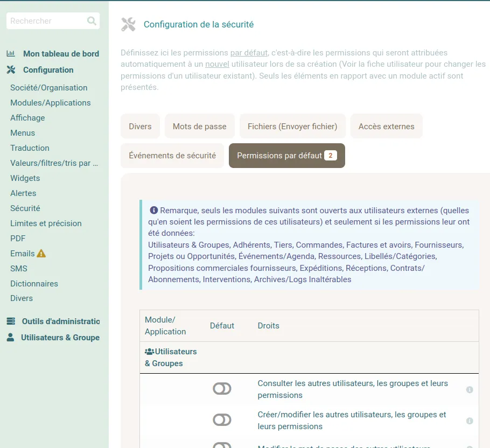Click the Outils d'administration server icon
The height and width of the screenshot is (448, 490).
pos(11,321)
